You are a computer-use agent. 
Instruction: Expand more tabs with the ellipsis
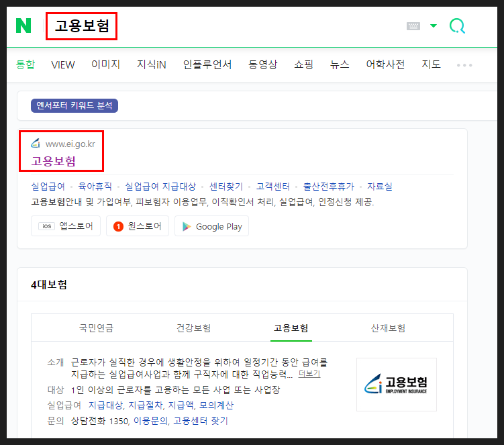[464, 65]
